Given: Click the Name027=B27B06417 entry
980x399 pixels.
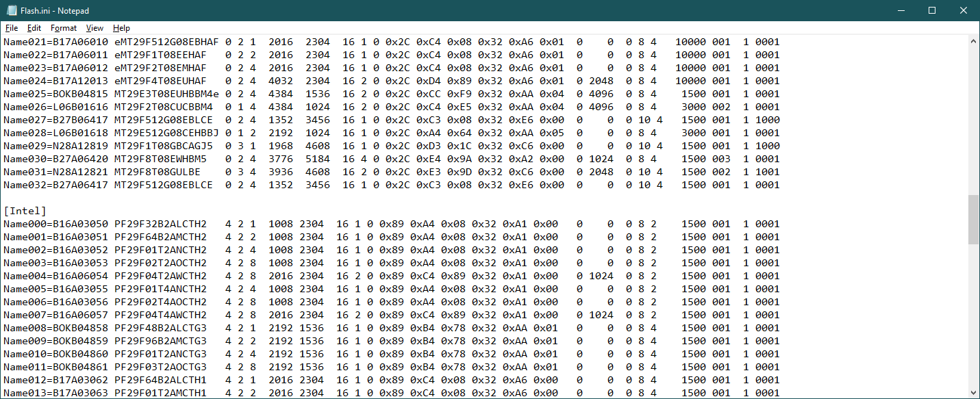Looking at the screenshot, I should click(55, 120).
